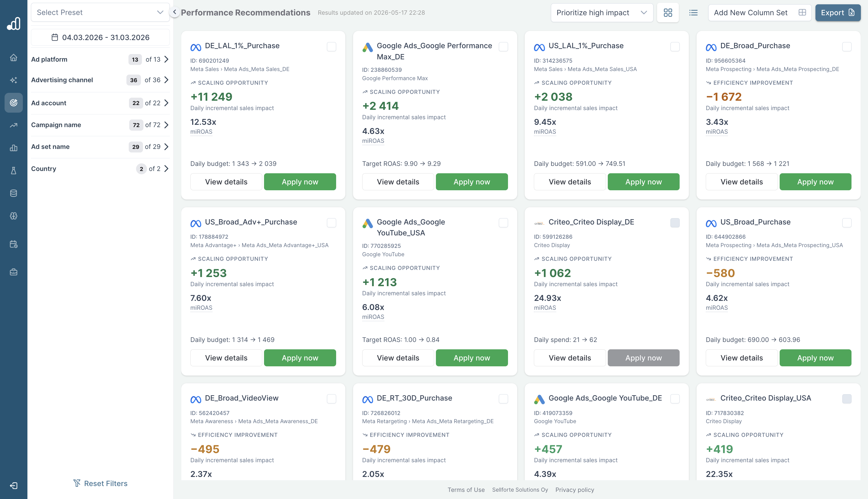This screenshot has width=868, height=499.
Task: Select the target recommendations sidebar icon
Action: [13, 102]
